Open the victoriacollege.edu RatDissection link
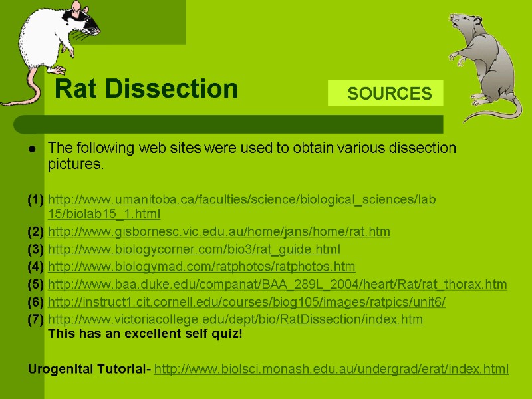Viewport: 532px width, 399px height. tap(235, 319)
